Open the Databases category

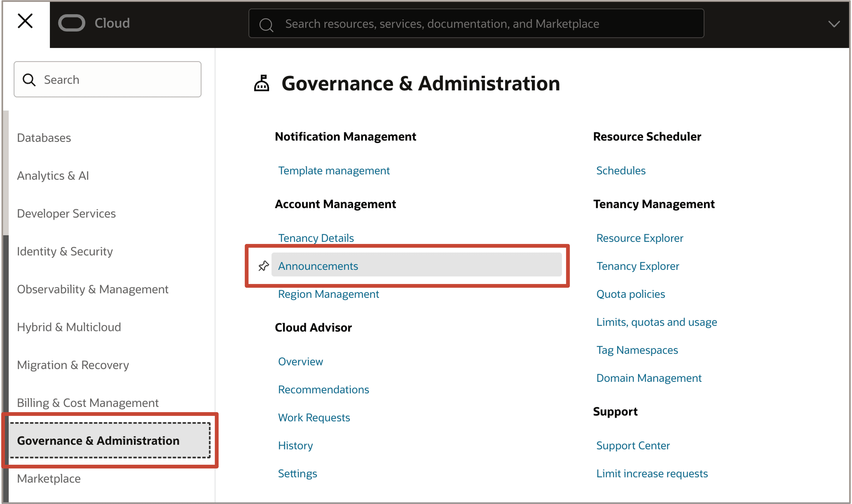coord(44,138)
